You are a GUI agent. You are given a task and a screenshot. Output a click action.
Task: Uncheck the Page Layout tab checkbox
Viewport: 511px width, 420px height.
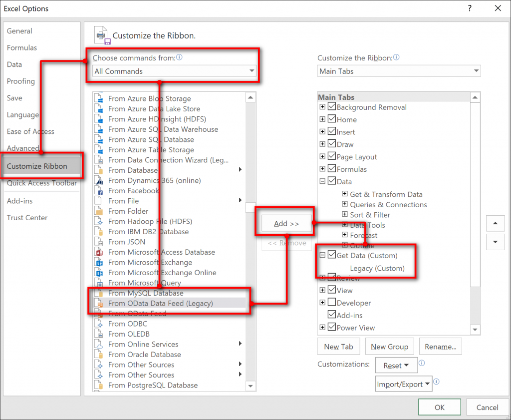tap(332, 156)
